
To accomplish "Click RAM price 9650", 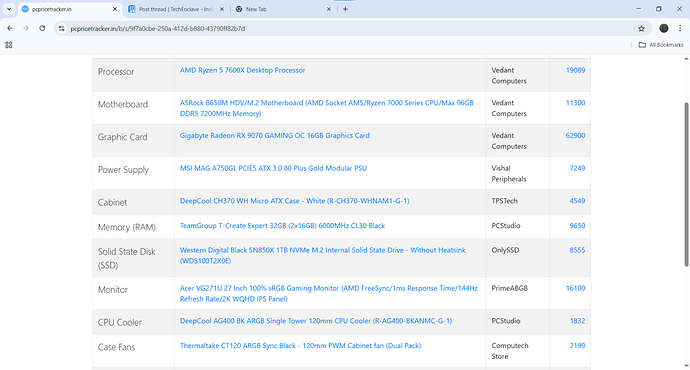I will 577,226.
